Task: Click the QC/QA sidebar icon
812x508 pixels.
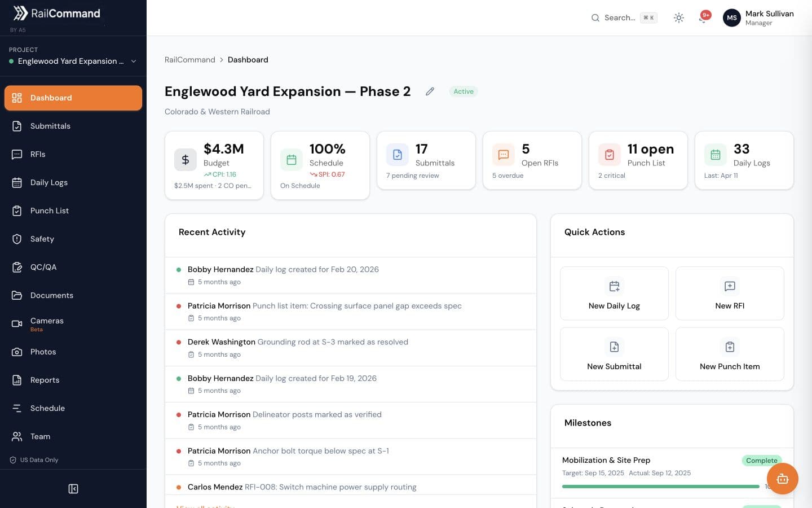Action: tap(17, 267)
